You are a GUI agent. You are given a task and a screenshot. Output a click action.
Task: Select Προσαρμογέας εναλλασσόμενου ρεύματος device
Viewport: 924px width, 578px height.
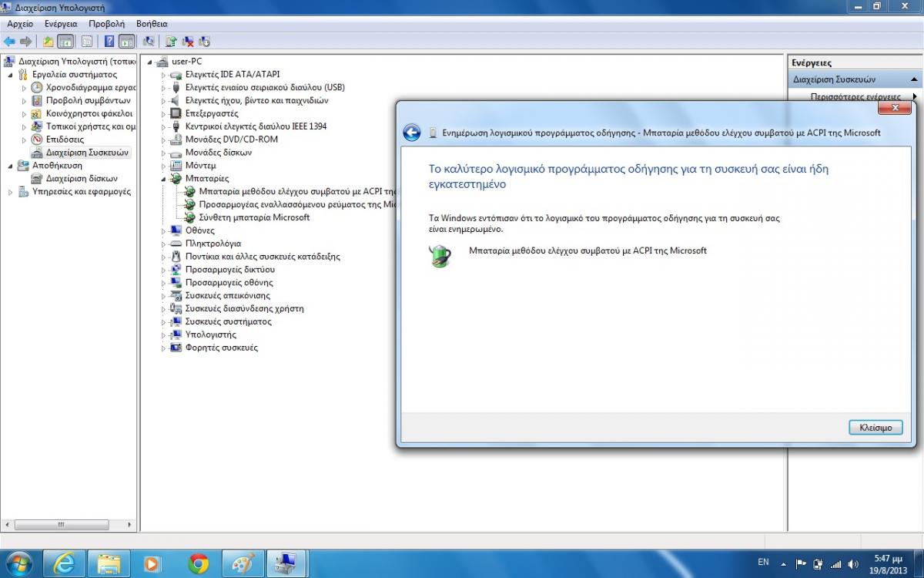click(296, 205)
